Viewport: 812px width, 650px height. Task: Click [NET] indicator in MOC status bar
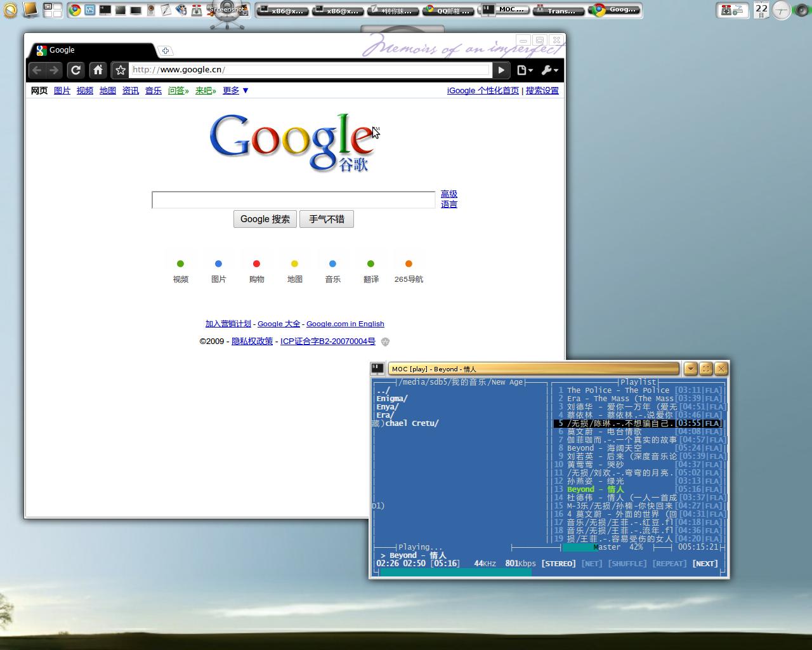[x=592, y=564]
